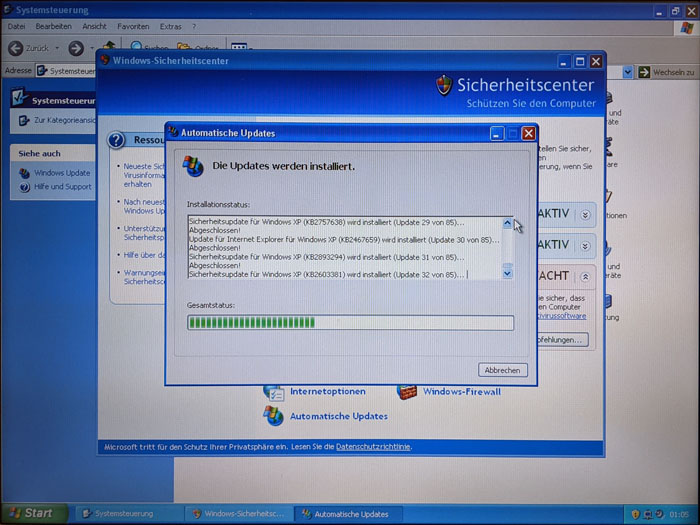
Task: Click the Automatische Updates globe icon in Sicherheitscenter
Action: (x=273, y=416)
